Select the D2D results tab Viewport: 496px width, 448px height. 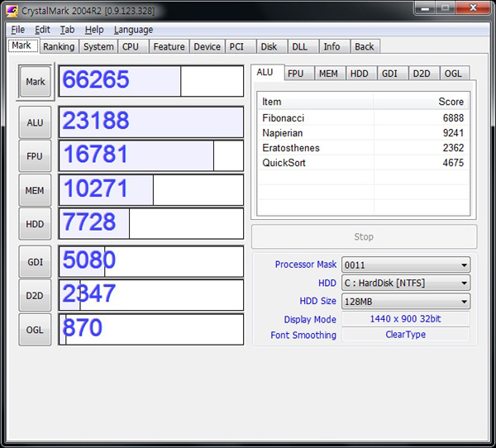pos(424,74)
